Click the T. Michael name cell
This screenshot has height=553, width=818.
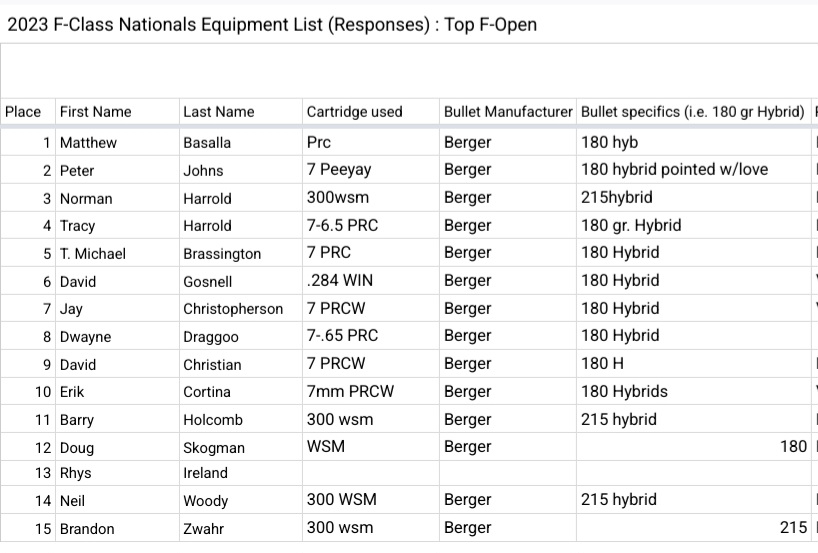[x=93, y=254]
